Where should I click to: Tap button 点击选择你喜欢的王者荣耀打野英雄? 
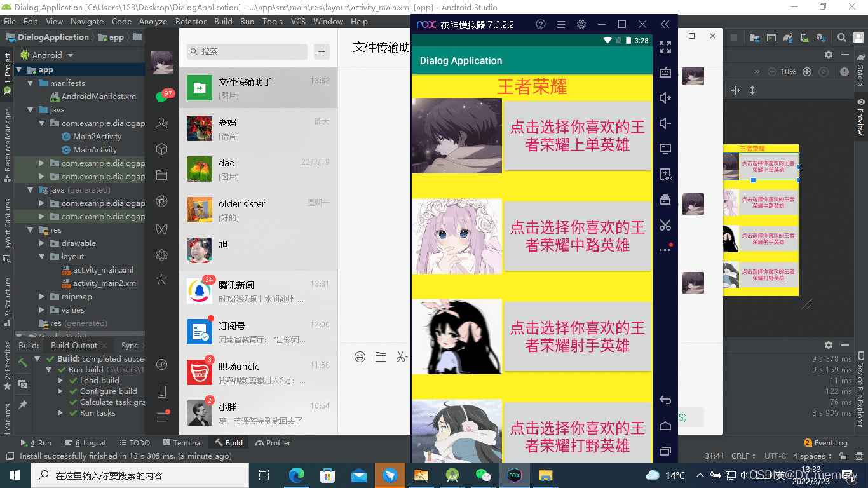pyautogui.click(x=577, y=433)
